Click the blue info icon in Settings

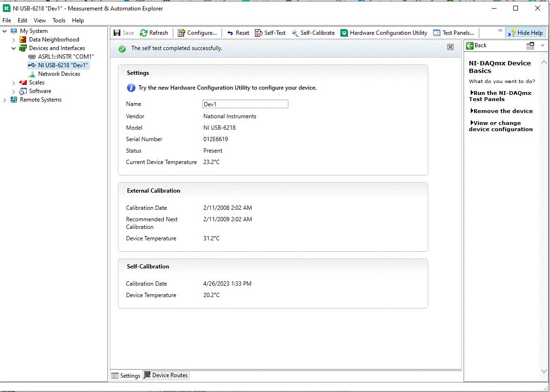pos(131,88)
